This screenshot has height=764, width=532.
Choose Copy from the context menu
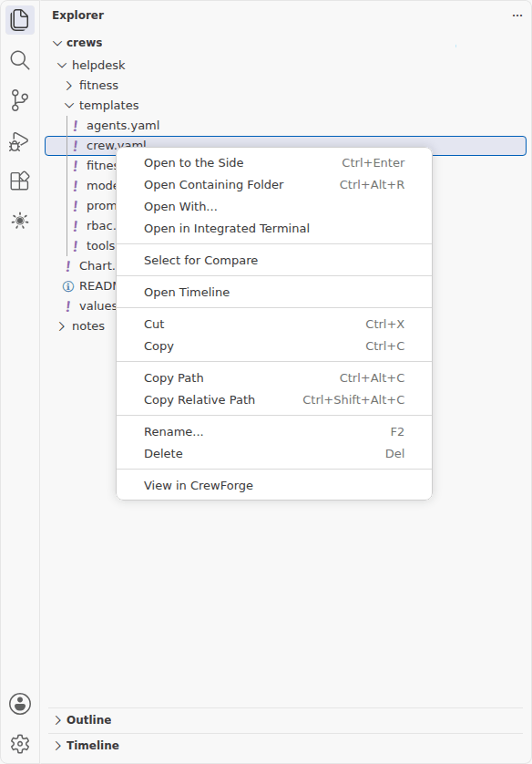pos(274,346)
